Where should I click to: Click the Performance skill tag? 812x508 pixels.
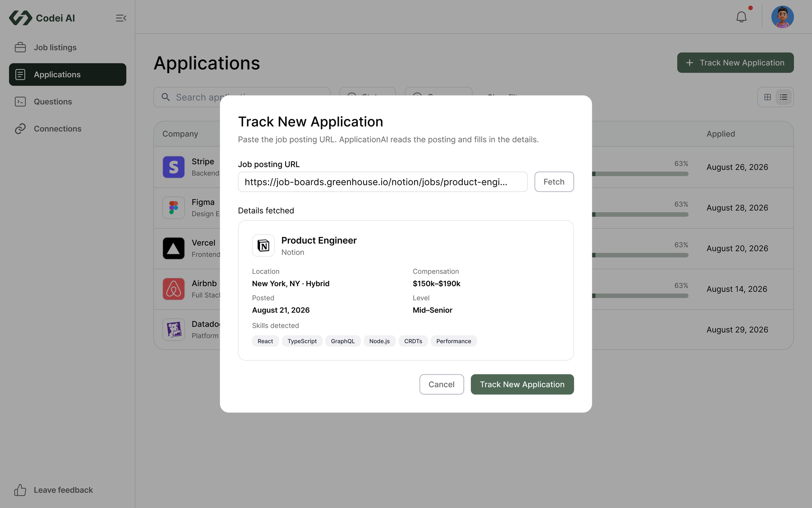pyautogui.click(x=454, y=341)
